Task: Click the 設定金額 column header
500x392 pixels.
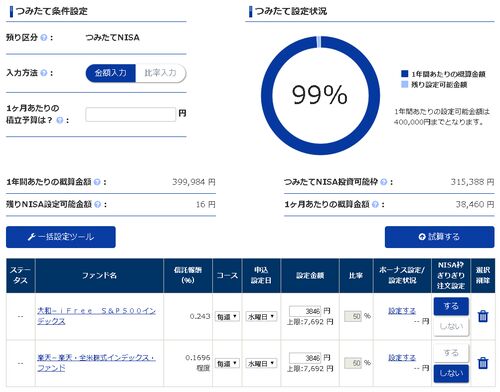Action: click(310, 276)
